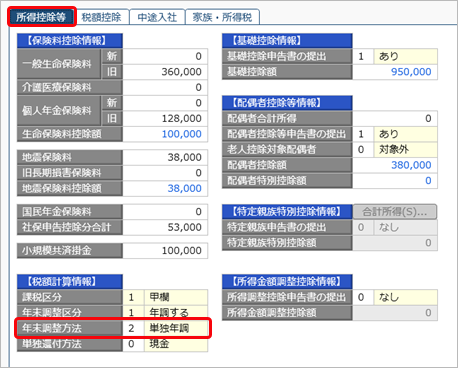Click the 【特定親族特別控除情報】 section header

point(287,212)
